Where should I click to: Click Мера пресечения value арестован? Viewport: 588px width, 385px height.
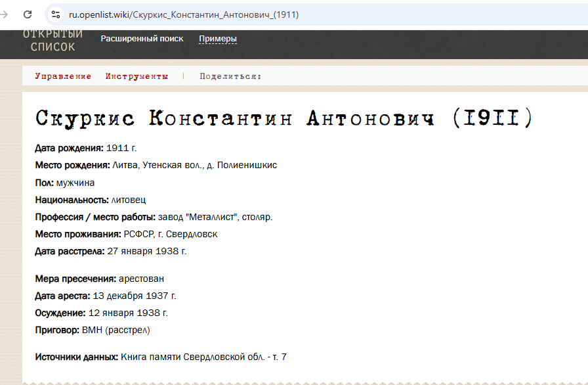(x=141, y=279)
